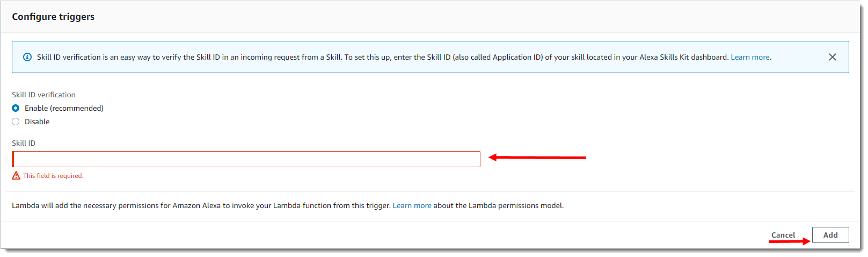
Task: Click the 'Disable' option label text
Action: pos(37,122)
